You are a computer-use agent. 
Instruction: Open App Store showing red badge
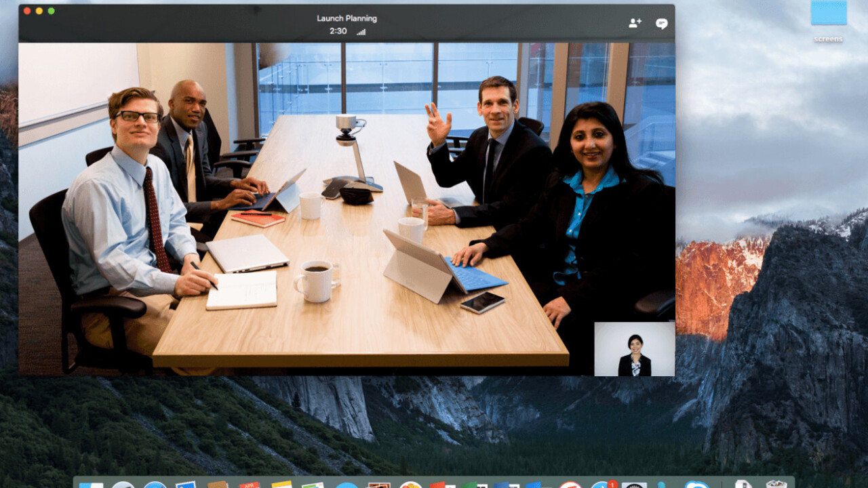(x=601, y=485)
